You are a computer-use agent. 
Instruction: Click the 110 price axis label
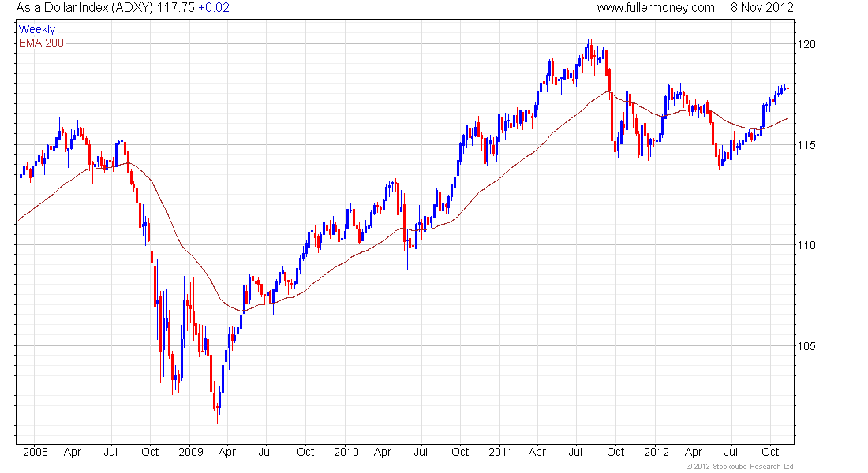click(x=806, y=245)
